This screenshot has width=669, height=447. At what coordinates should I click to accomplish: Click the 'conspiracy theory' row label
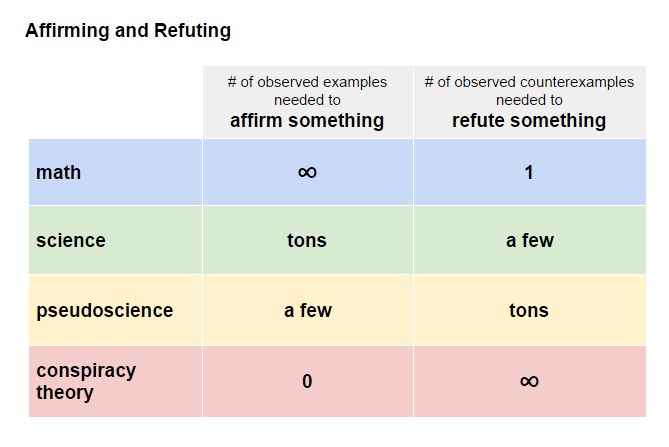tap(86, 381)
